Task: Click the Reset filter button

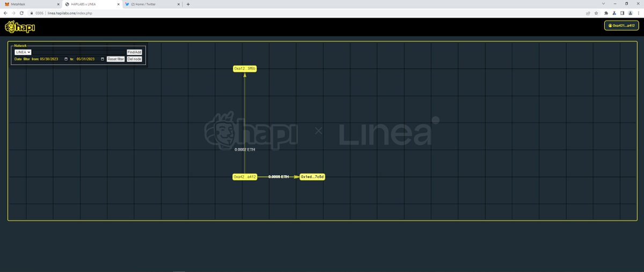Action: click(115, 59)
